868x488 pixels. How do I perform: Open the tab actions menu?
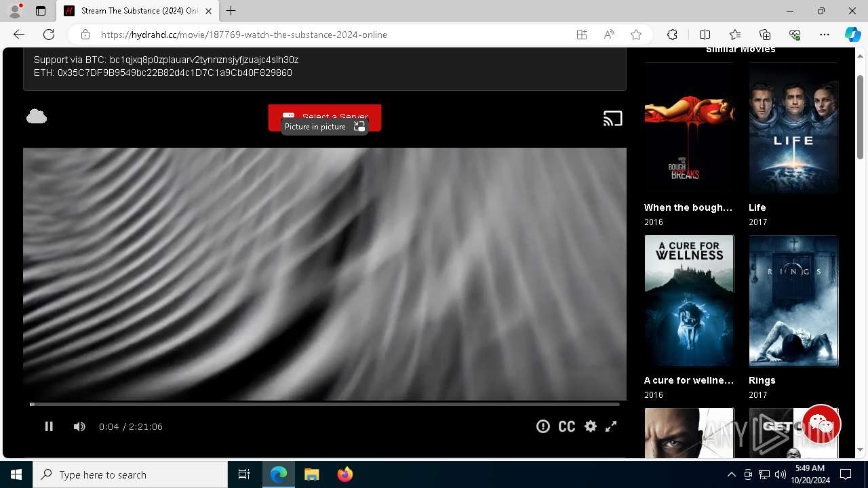pos(41,11)
